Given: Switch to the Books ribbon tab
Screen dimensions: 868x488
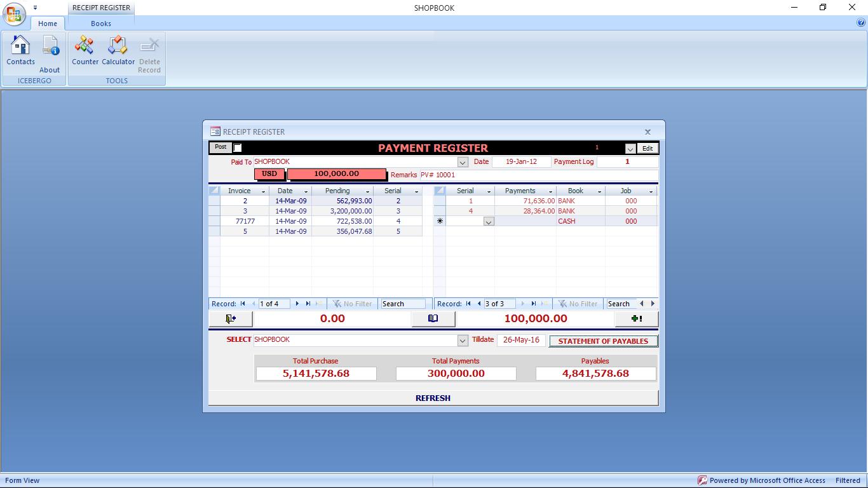Looking at the screenshot, I should coord(101,24).
